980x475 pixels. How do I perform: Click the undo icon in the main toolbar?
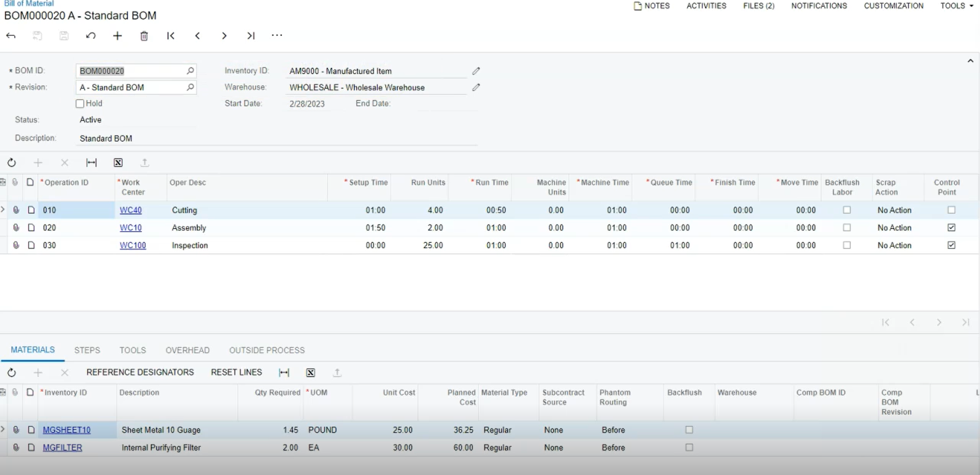(91, 36)
